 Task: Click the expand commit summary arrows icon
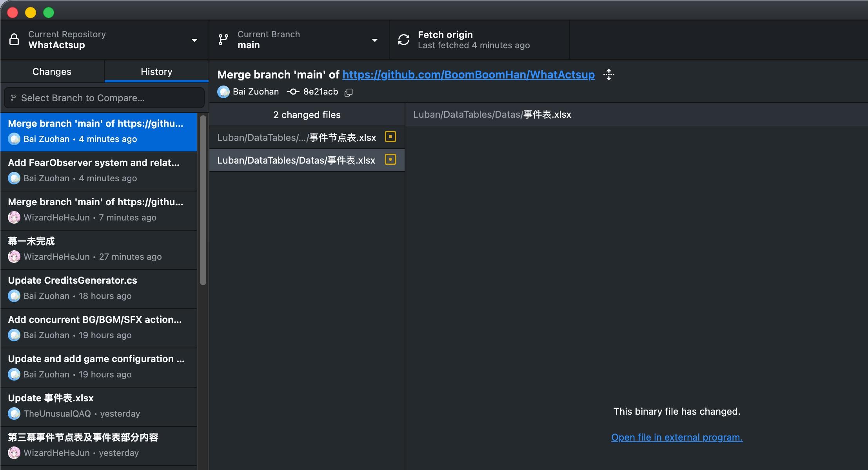(608, 75)
